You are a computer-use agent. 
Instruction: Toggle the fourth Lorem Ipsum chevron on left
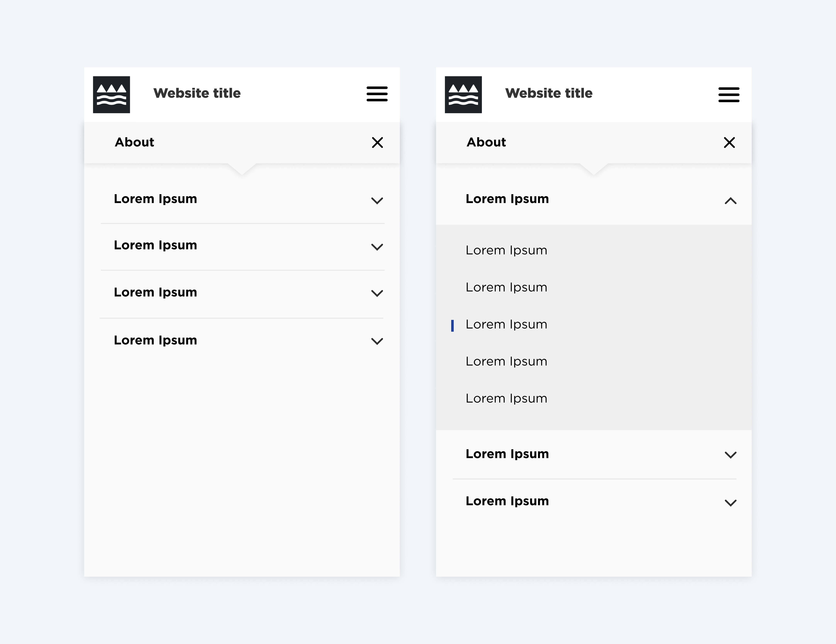point(377,341)
